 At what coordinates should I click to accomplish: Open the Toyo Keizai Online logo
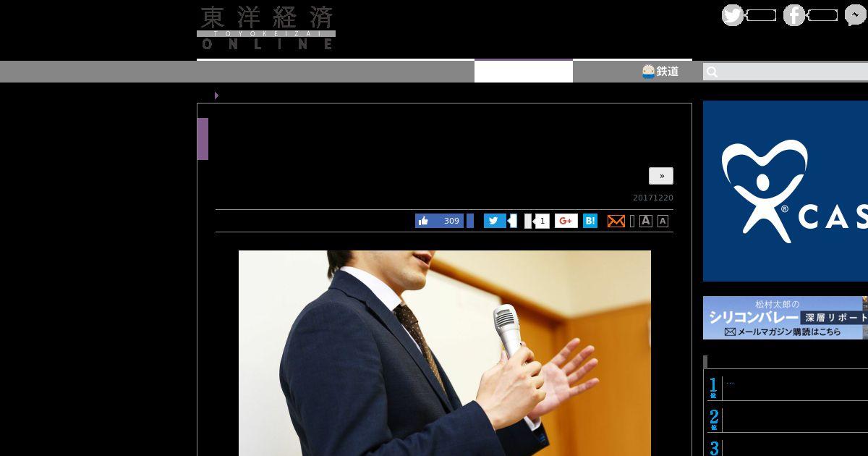click(266, 28)
